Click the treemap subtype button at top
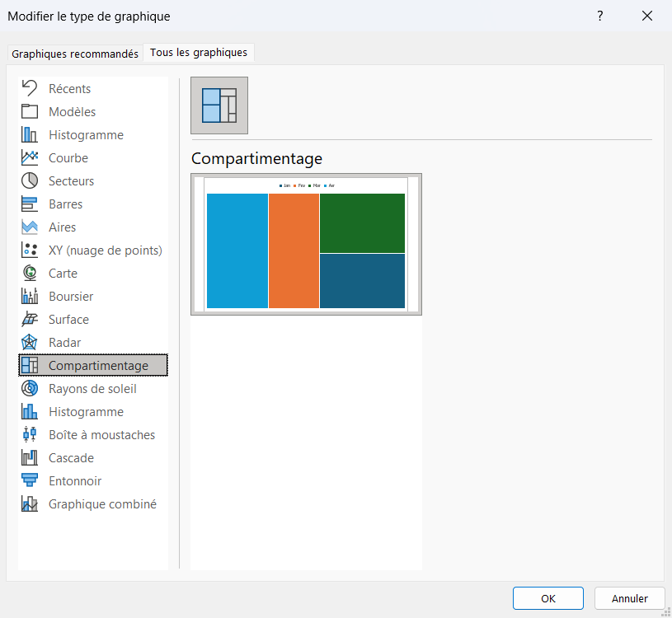The image size is (672, 618). click(219, 105)
